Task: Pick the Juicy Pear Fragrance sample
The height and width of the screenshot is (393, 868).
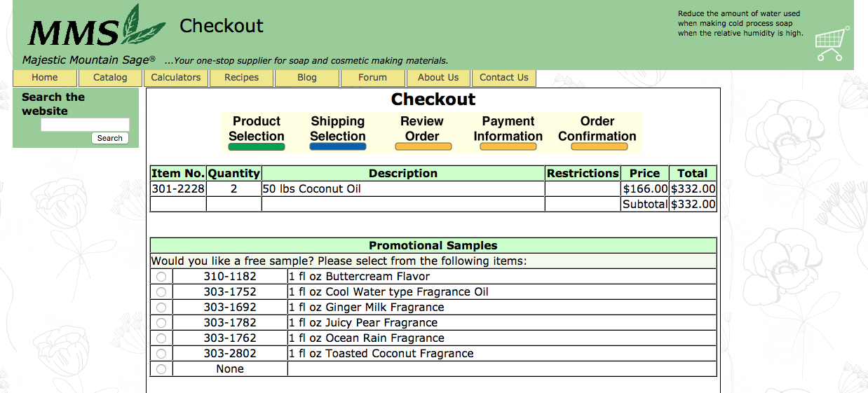Action: click(x=161, y=323)
